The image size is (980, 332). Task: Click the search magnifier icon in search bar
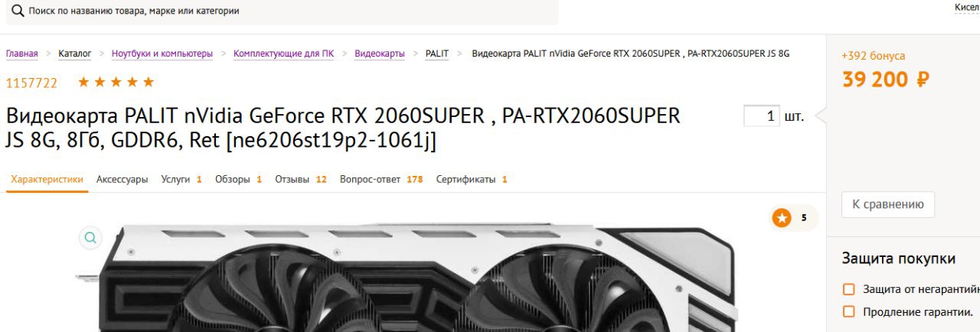pos(18,11)
